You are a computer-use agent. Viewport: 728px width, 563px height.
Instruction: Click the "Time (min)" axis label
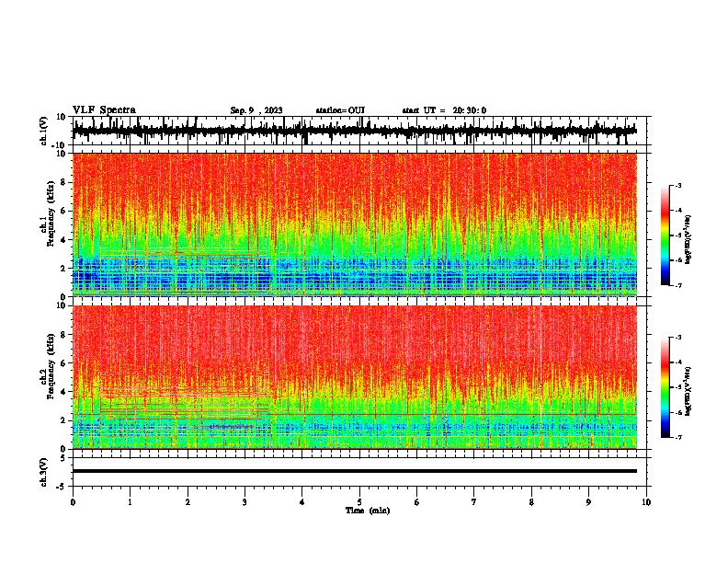pyautogui.click(x=368, y=511)
